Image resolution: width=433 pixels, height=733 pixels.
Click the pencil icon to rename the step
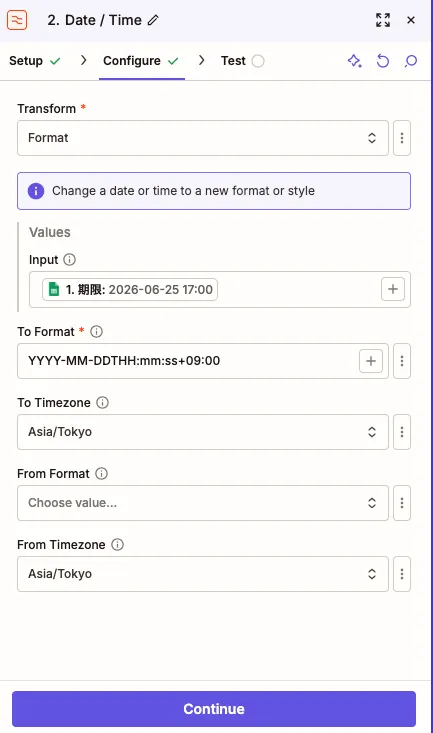point(153,20)
